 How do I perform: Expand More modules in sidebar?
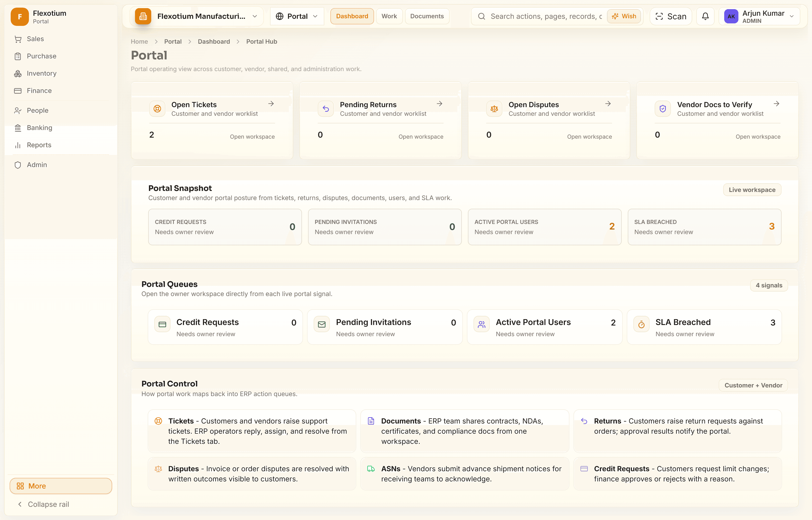click(x=61, y=486)
